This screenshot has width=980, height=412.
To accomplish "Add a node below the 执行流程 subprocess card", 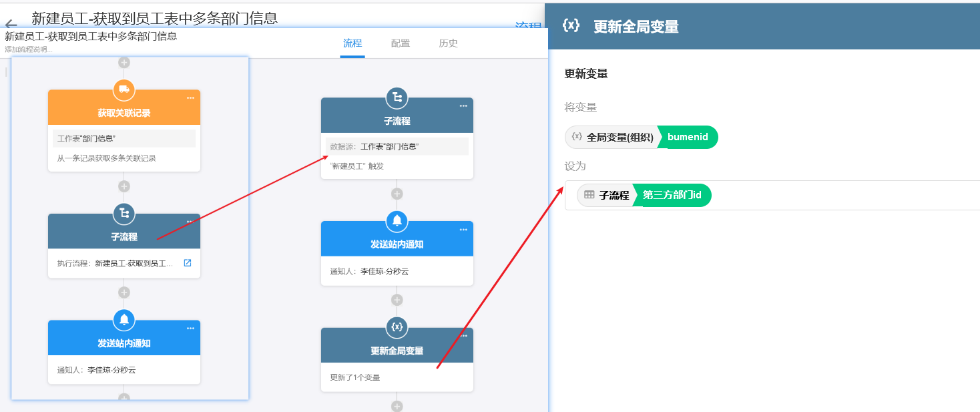I will 124,292.
